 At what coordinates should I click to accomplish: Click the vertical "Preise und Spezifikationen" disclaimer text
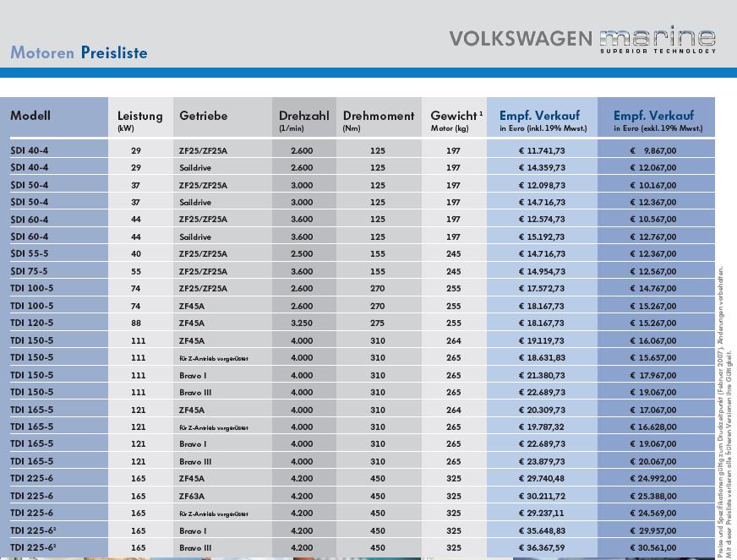click(724, 412)
